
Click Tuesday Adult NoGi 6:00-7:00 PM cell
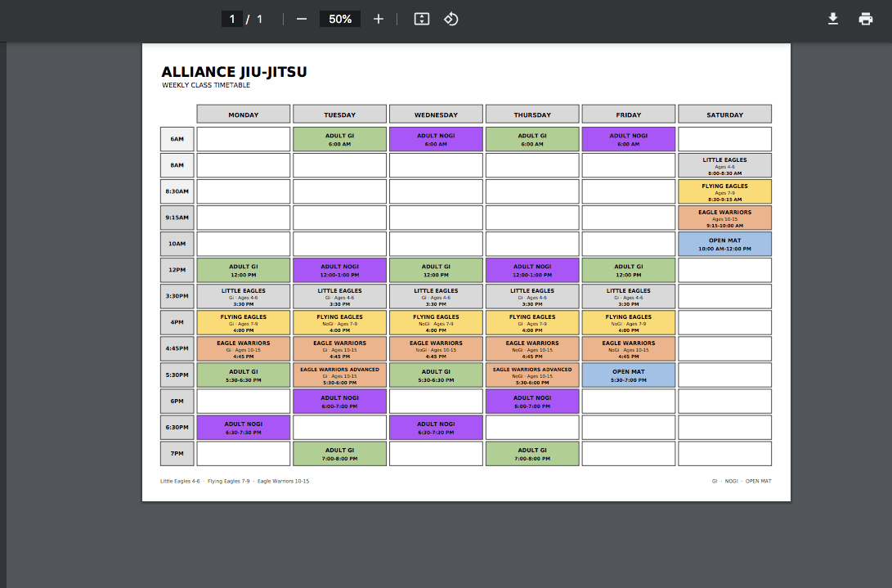339,402
